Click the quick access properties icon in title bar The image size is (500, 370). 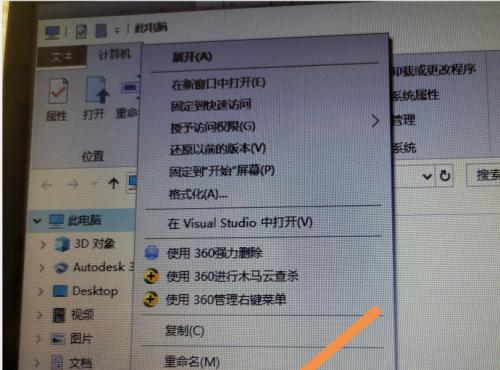pos(81,32)
